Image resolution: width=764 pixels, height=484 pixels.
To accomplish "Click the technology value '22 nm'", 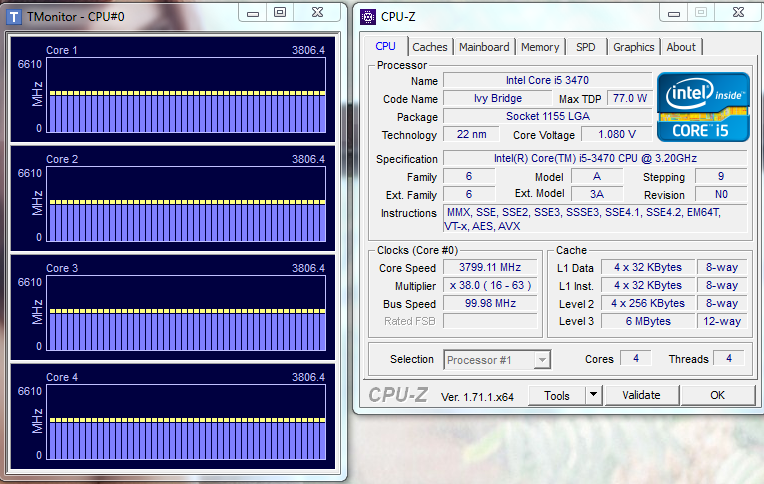I will [x=471, y=135].
